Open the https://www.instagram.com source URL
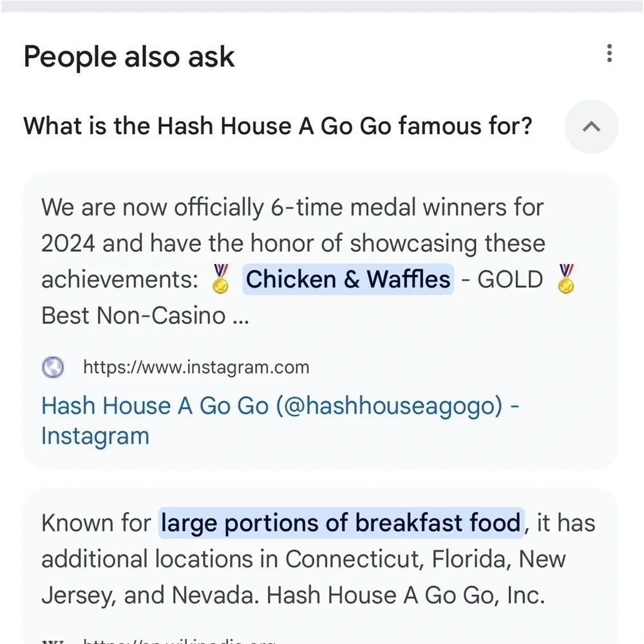Image resolution: width=644 pixels, height=644 pixels. click(x=196, y=367)
